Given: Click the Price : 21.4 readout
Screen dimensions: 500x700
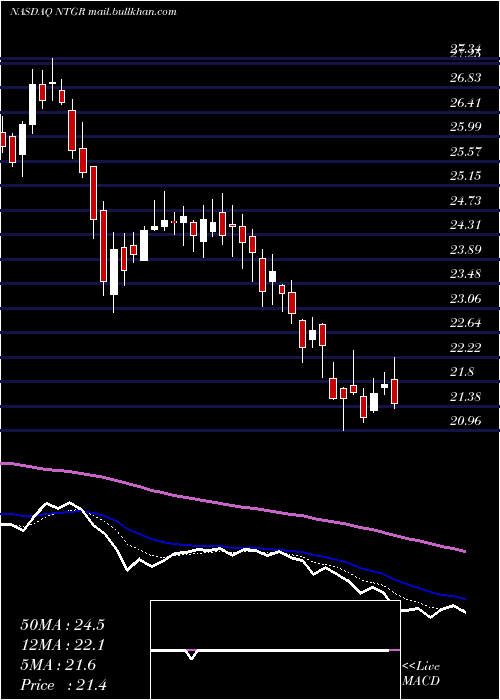Looking at the screenshot, I should [62, 685].
